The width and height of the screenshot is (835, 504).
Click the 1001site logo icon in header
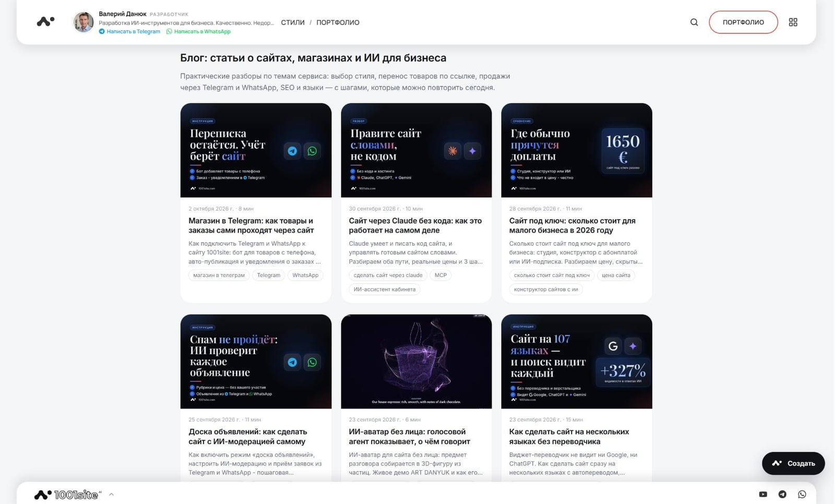pos(45,21)
